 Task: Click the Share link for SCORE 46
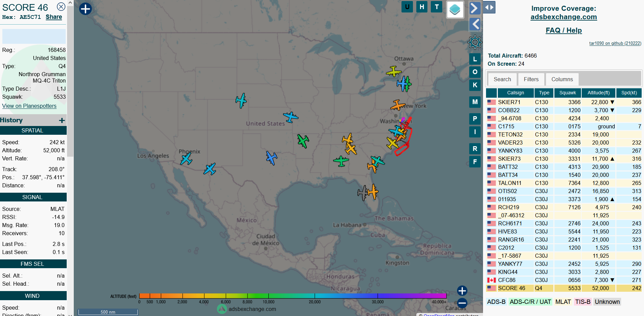[x=54, y=17]
